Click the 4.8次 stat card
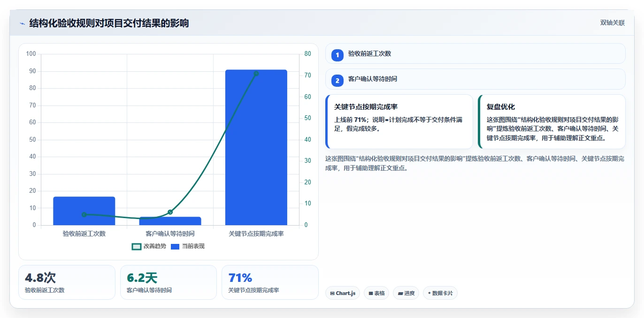The image size is (644, 318). (x=67, y=282)
